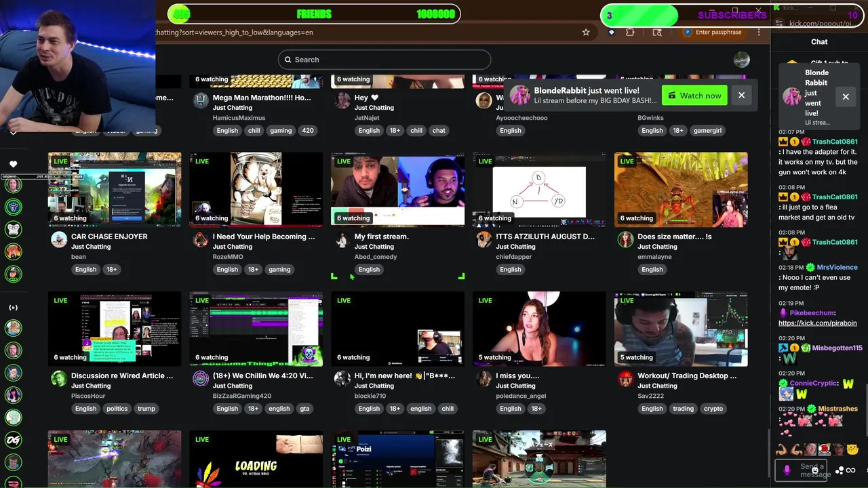
Task: Open the Poizi stream thumbnail
Action: tap(397, 459)
